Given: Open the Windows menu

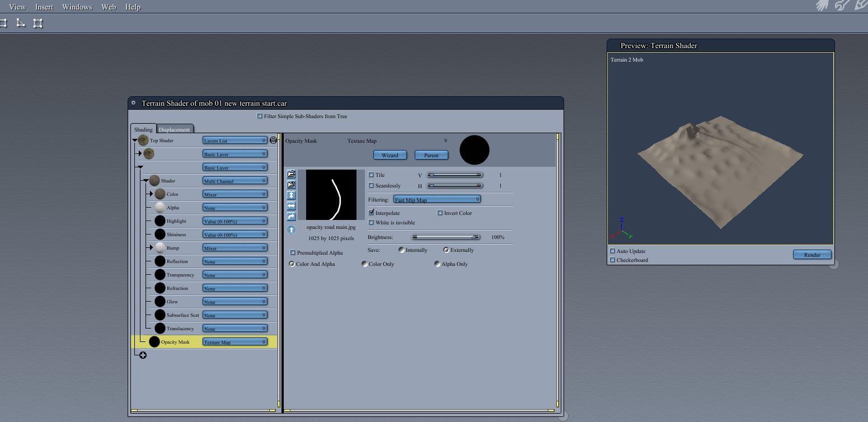Looking at the screenshot, I should tap(77, 7).
